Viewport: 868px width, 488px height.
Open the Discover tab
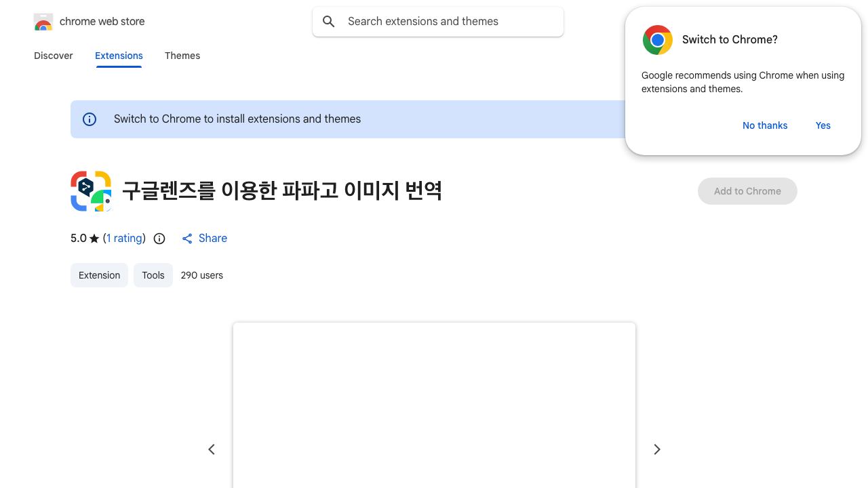coord(54,56)
